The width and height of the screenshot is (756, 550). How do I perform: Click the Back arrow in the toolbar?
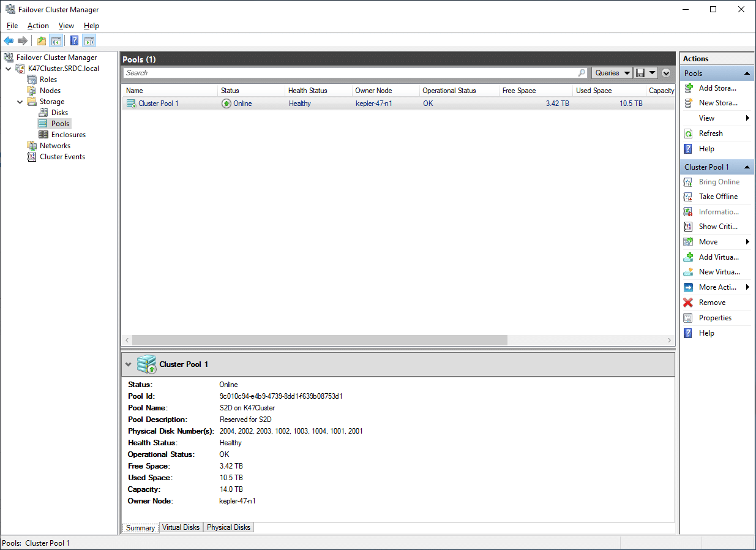pos(9,41)
